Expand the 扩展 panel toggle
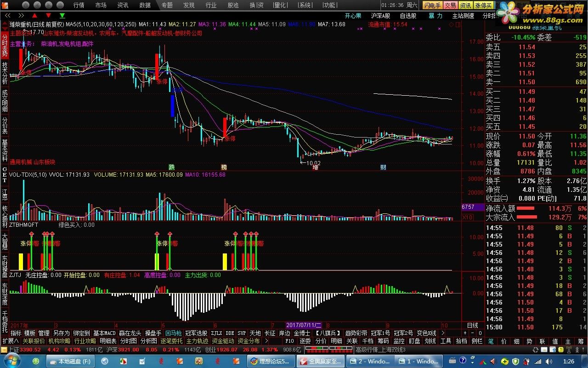The height and width of the screenshot is (368, 588). coord(11,341)
